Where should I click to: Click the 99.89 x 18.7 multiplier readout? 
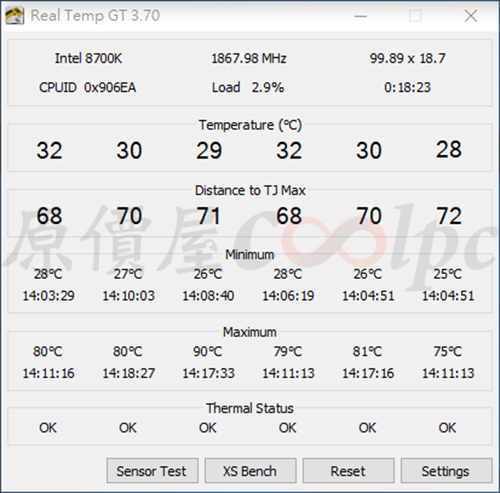tap(407, 59)
